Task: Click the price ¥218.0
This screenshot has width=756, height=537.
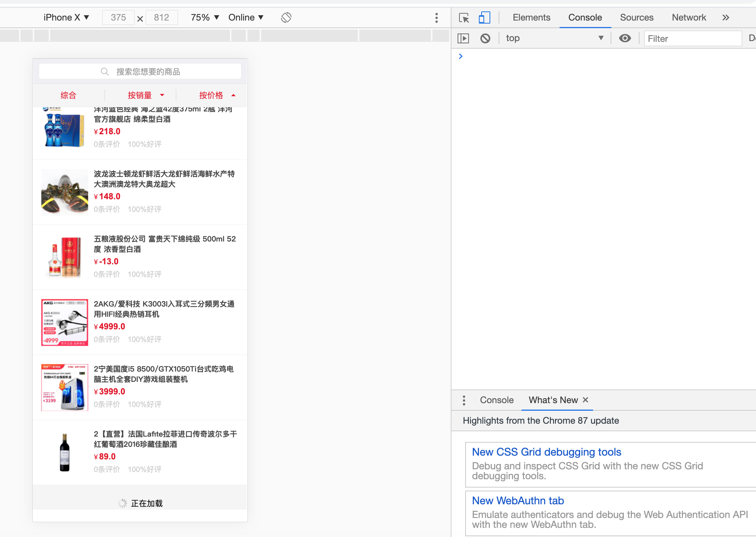Action: 107,132
